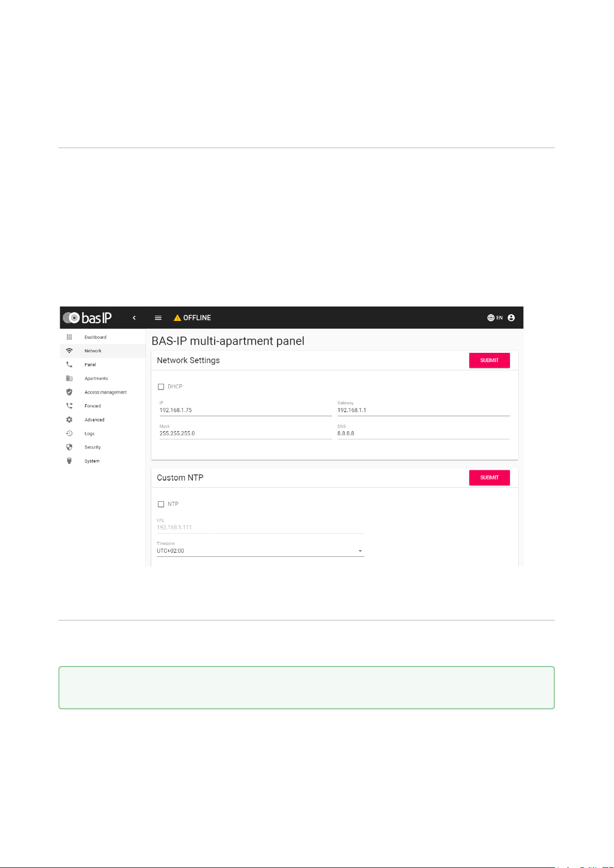Click the Dashboard grid icon
The image size is (614, 868).
coord(69,337)
